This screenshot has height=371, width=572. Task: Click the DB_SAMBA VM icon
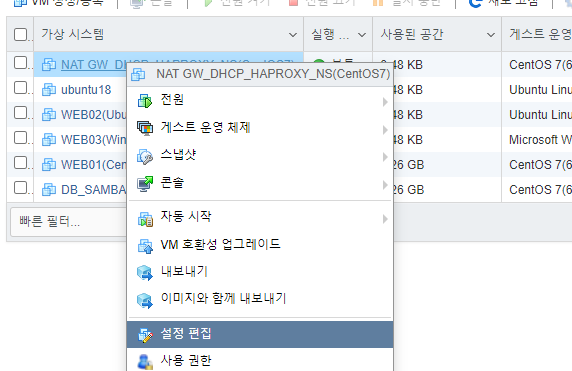tap(49, 190)
